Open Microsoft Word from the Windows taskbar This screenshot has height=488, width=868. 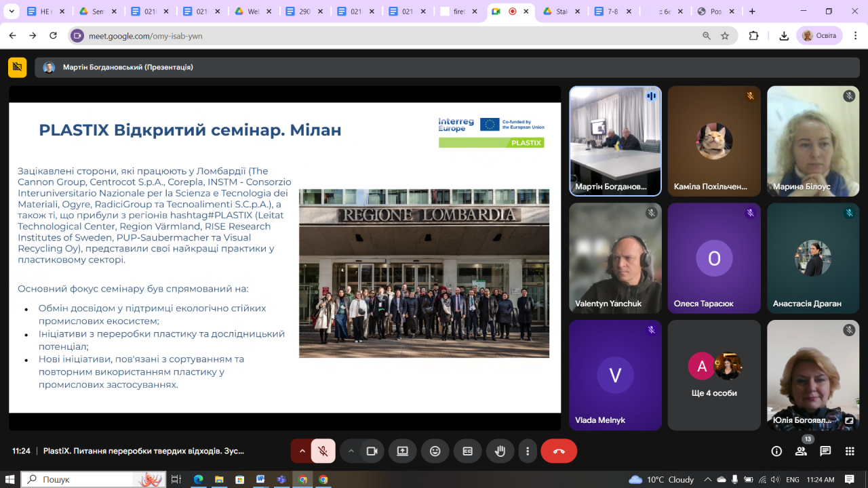tap(260, 479)
